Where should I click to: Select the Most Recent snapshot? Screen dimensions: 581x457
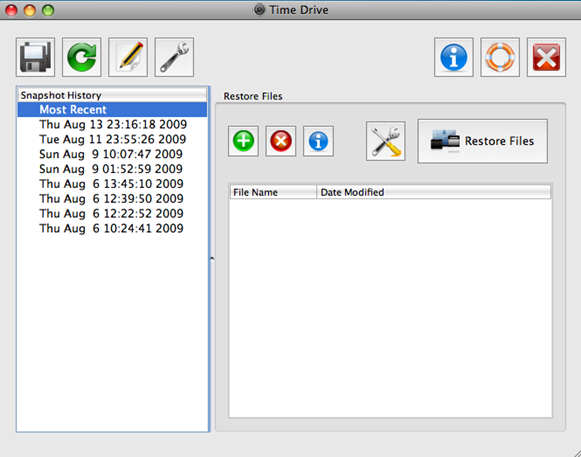112,110
